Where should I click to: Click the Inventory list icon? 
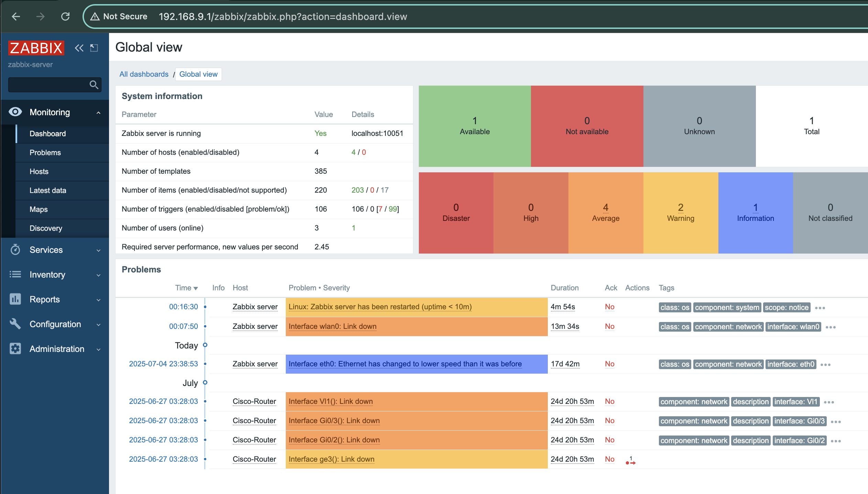click(x=15, y=274)
